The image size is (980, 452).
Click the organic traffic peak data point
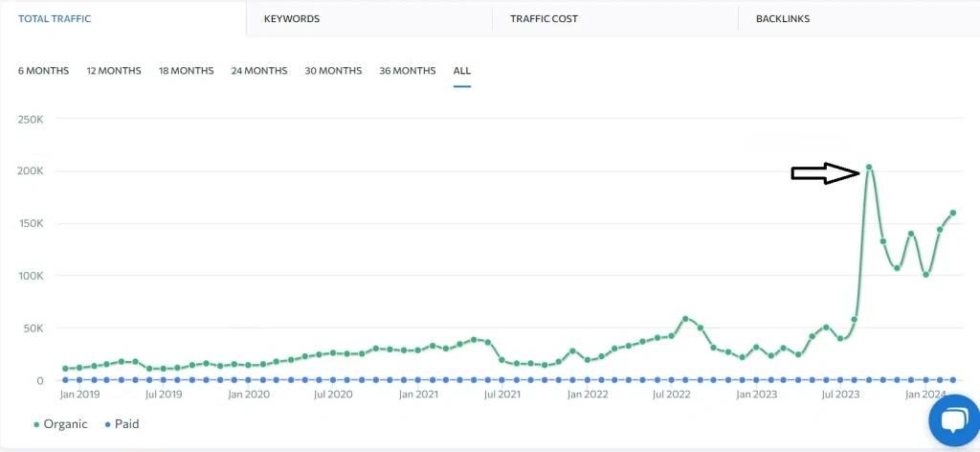(869, 167)
